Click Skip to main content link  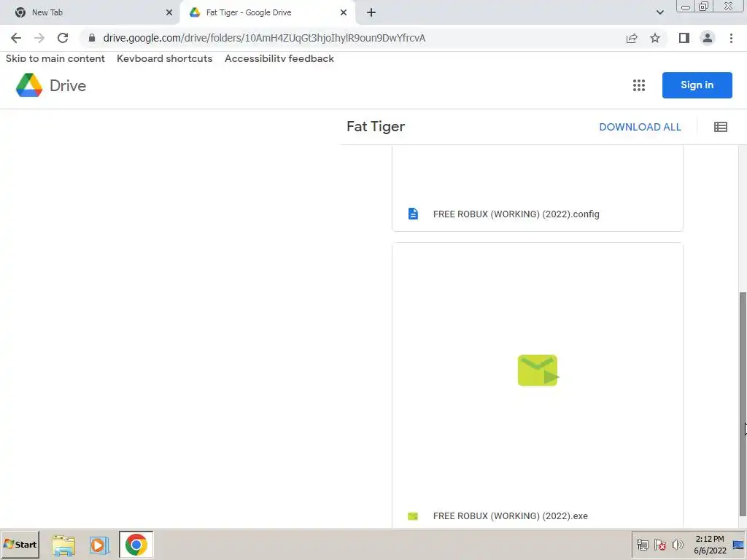point(55,58)
